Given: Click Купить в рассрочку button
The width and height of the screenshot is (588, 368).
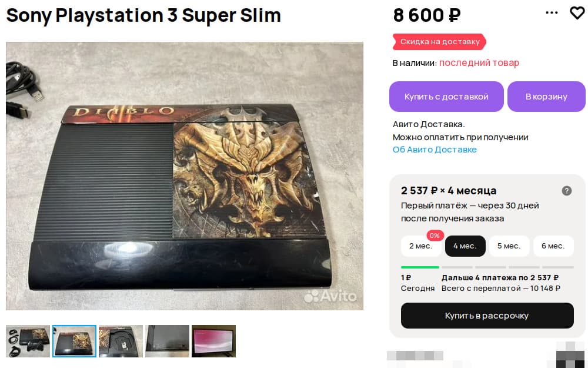Looking at the screenshot, I should (487, 316).
